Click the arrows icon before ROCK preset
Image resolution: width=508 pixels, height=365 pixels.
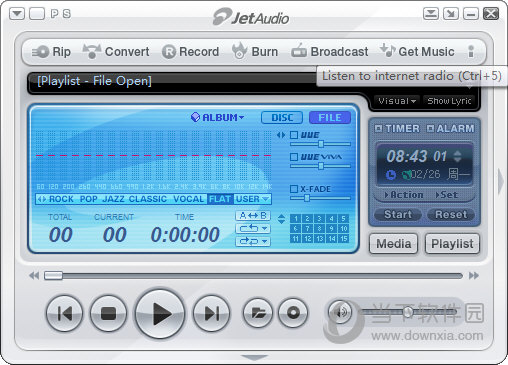point(42,199)
